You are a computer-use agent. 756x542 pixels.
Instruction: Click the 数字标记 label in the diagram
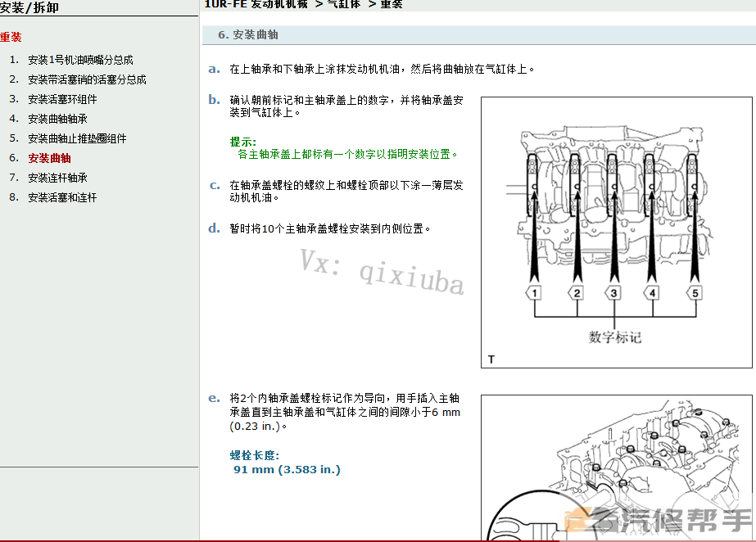click(615, 337)
